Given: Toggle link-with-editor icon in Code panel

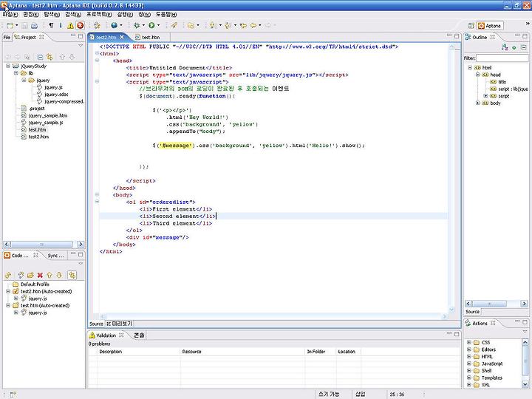Looking at the screenshot, I should pyautogui.click(x=72, y=275).
